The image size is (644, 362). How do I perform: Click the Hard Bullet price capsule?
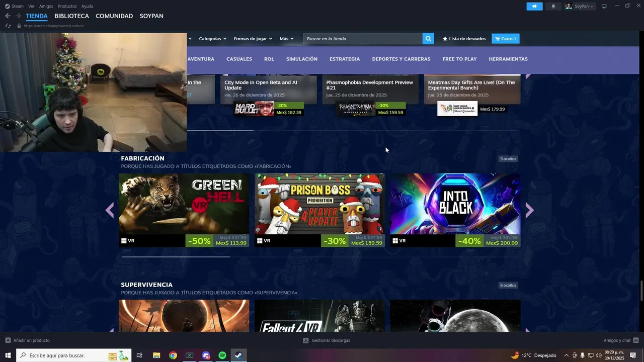[x=269, y=109]
